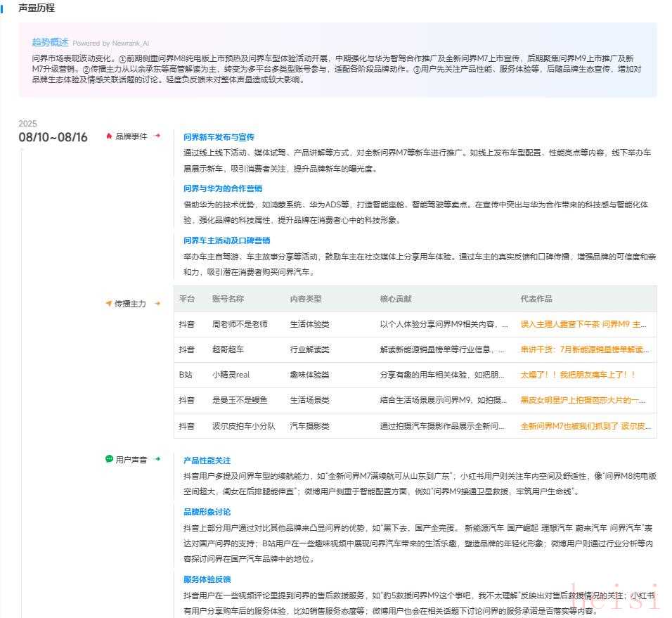Click the 行业解读类 content type cell

coord(309,349)
